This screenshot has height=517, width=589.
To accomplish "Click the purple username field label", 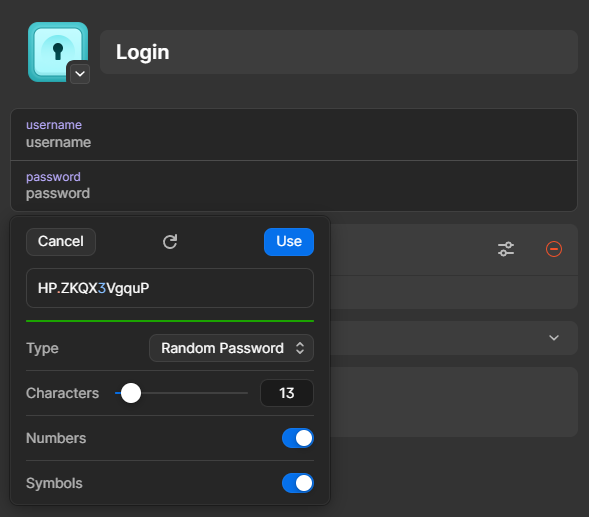I will point(54,125).
